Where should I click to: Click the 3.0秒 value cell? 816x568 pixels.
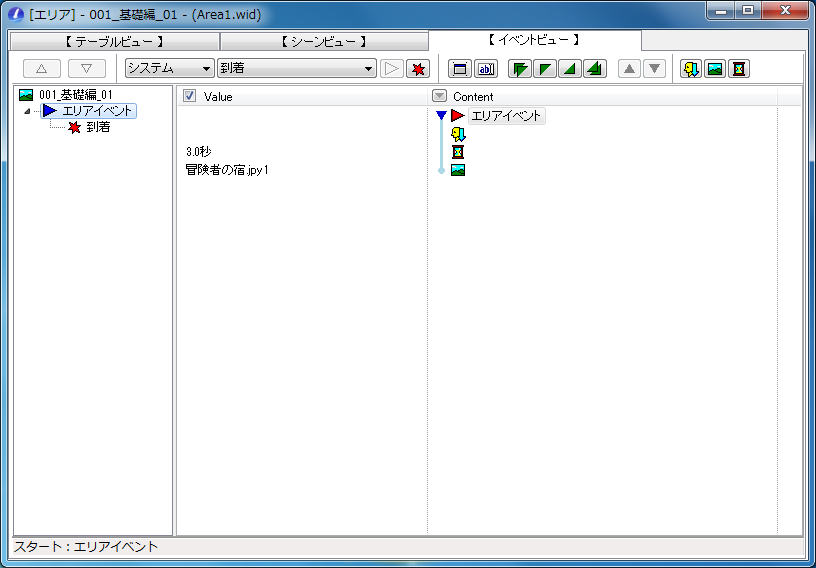point(199,152)
